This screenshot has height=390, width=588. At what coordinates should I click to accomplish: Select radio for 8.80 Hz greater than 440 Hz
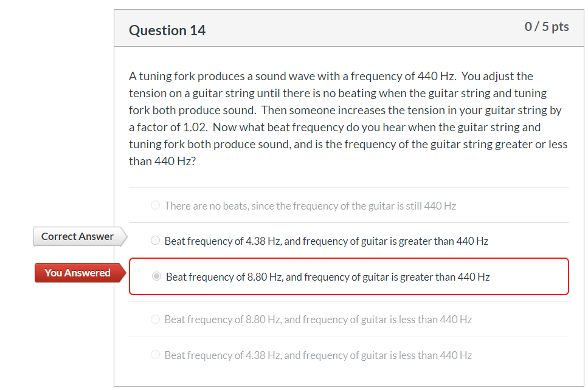(156, 276)
